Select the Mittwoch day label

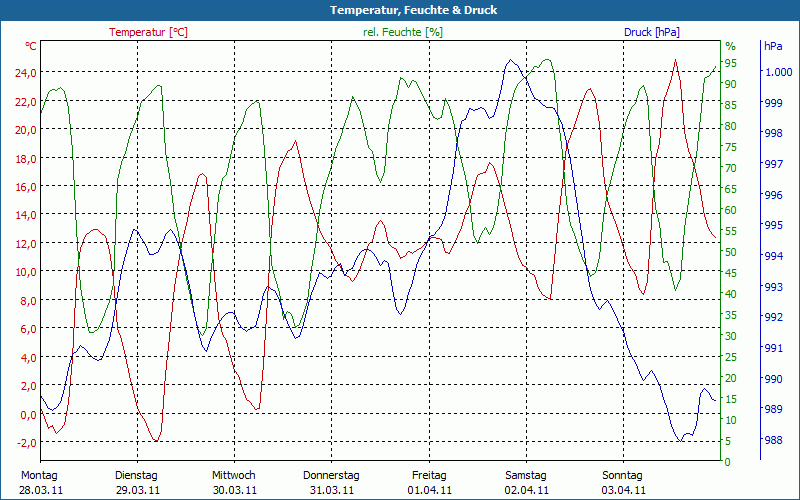tap(234, 475)
